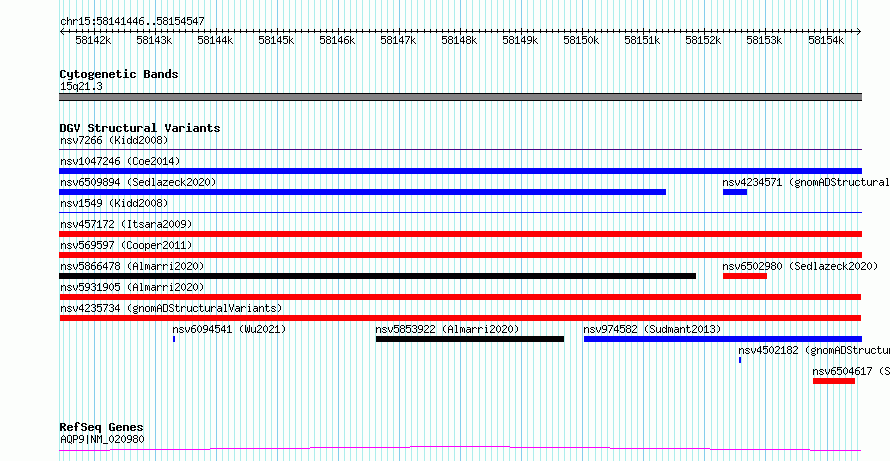
Task: Click the chr15:58141446..58154547 region label
Action: (x=132, y=22)
